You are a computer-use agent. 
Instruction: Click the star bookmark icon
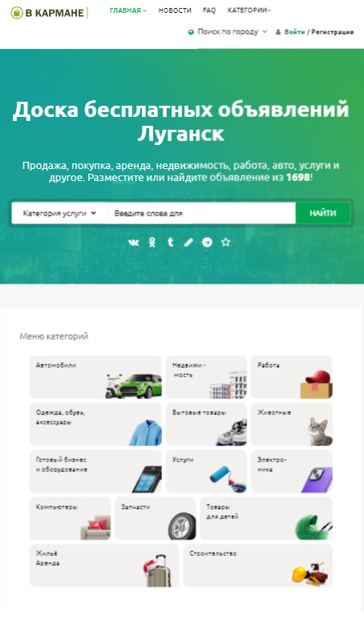point(225,243)
